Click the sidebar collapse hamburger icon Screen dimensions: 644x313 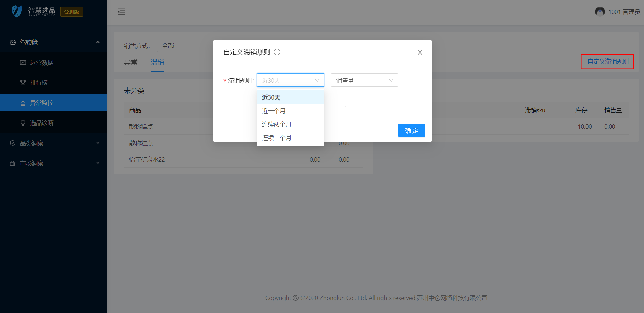point(121,12)
